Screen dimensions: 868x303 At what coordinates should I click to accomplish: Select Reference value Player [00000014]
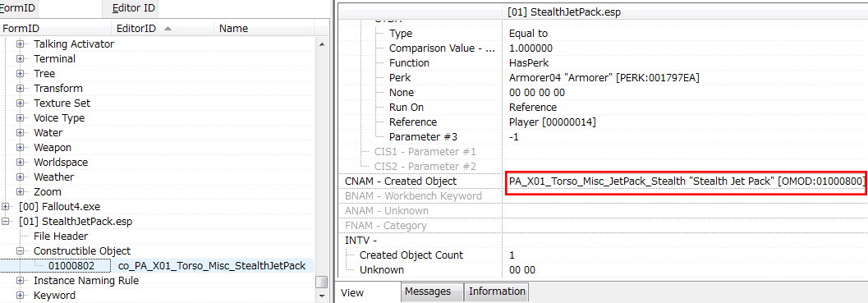pyautogui.click(x=553, y=122)
